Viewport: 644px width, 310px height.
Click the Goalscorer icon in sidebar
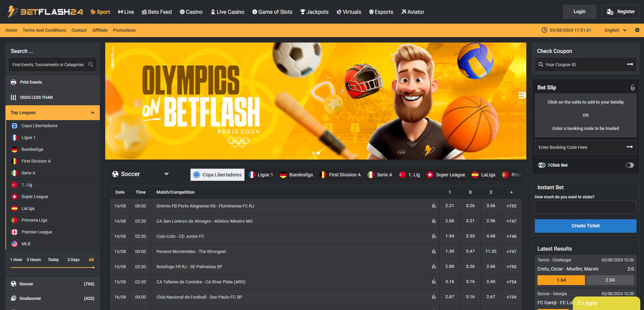click(x=13, y=298)
